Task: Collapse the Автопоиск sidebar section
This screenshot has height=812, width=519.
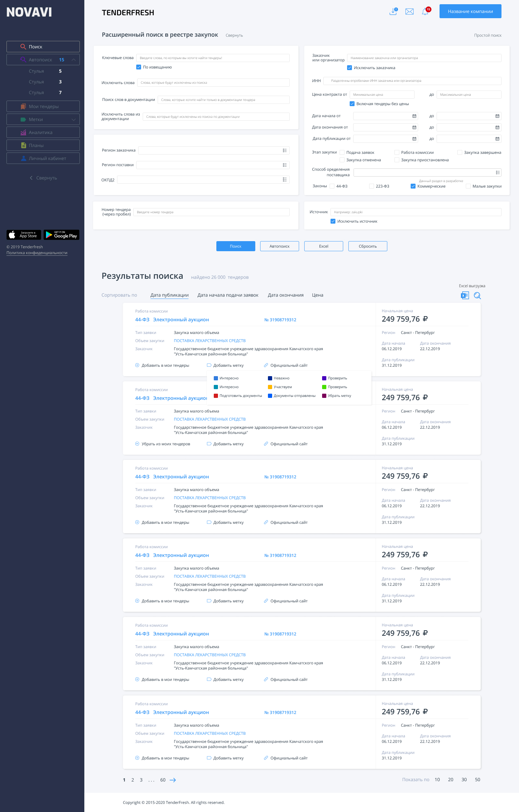Action: pos(73,60)
